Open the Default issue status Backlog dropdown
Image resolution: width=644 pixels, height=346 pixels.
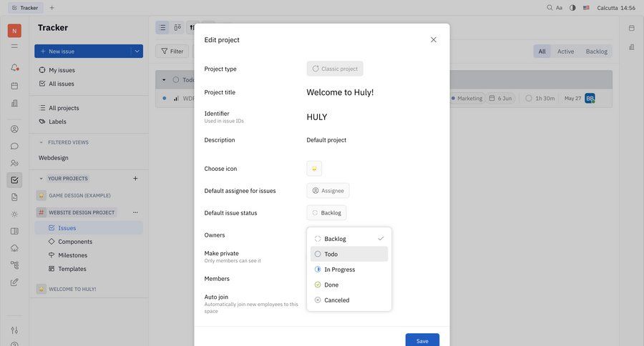coord(326,213)
